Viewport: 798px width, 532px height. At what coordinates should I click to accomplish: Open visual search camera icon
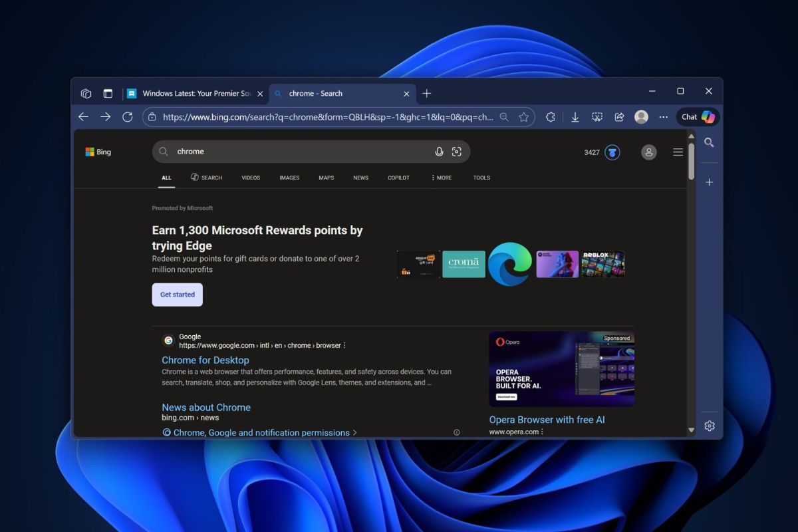[x=457, y=152]
